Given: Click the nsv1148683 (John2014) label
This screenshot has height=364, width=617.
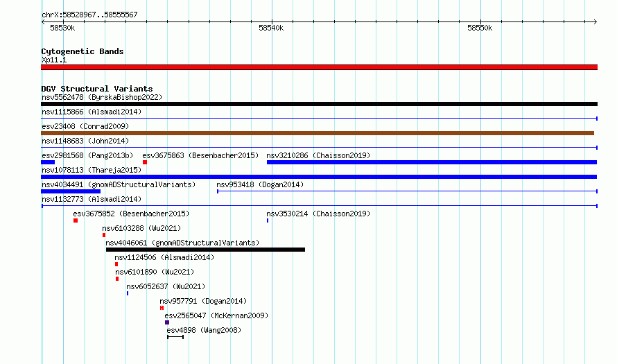Looking at the screenshot, I should 85,141.
